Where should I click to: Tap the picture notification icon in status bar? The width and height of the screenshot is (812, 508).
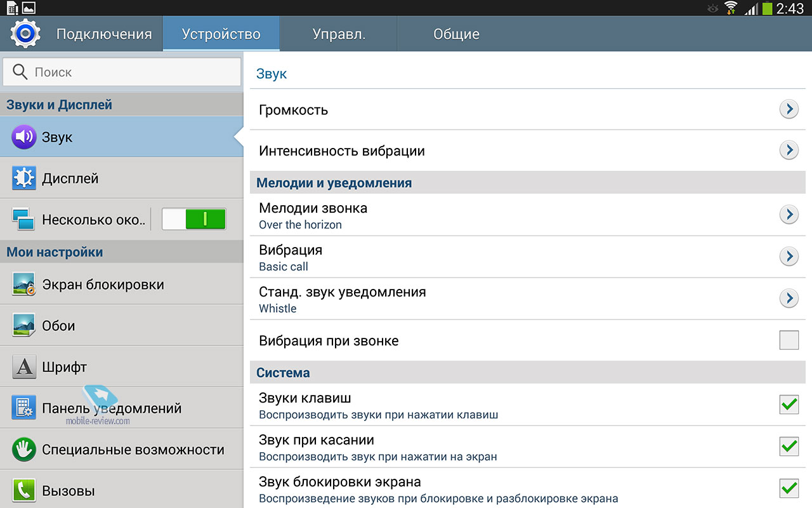(29, 8)
